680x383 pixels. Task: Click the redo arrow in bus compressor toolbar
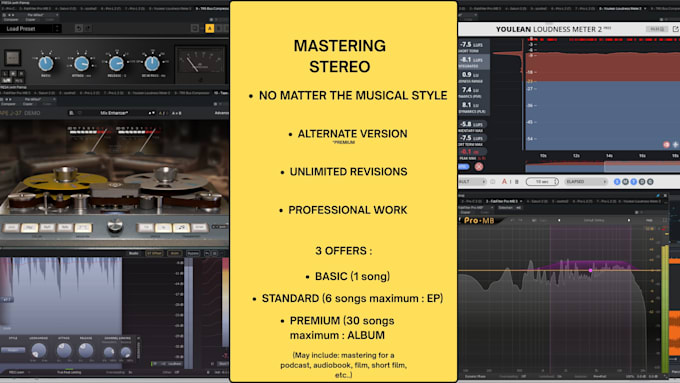click(x=88, y=29)
